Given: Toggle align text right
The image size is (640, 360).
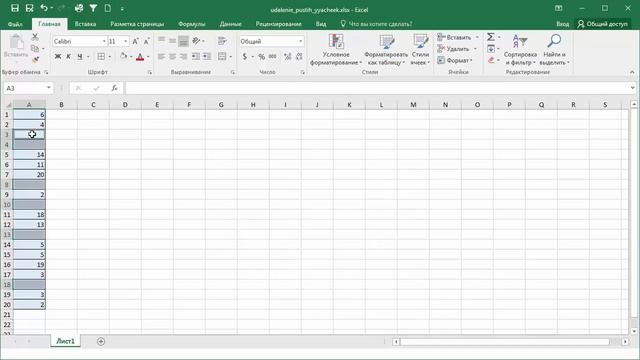Looking at the screenshot, I should click(183, 56).
